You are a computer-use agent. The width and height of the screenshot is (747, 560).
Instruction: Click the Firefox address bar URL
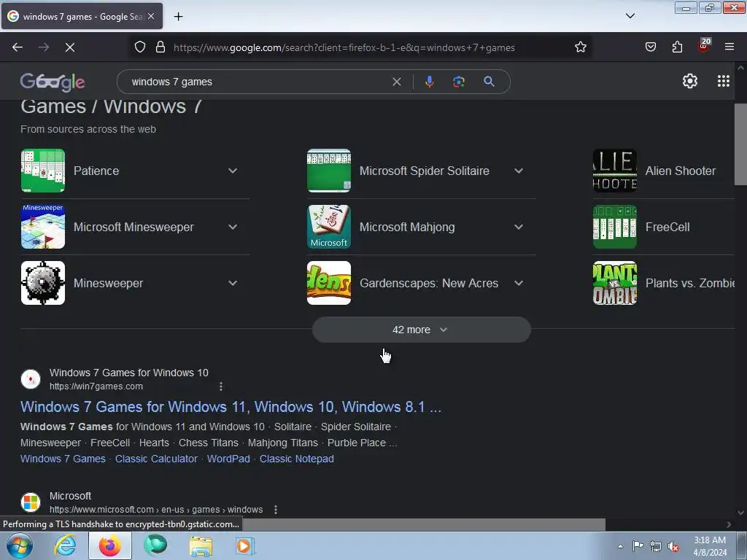click(x=344, y=47)
